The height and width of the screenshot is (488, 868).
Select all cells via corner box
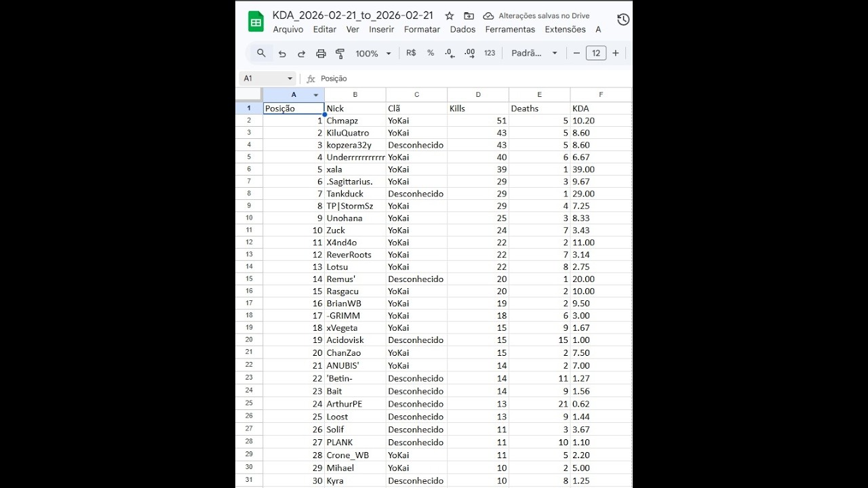pos(249,95)
